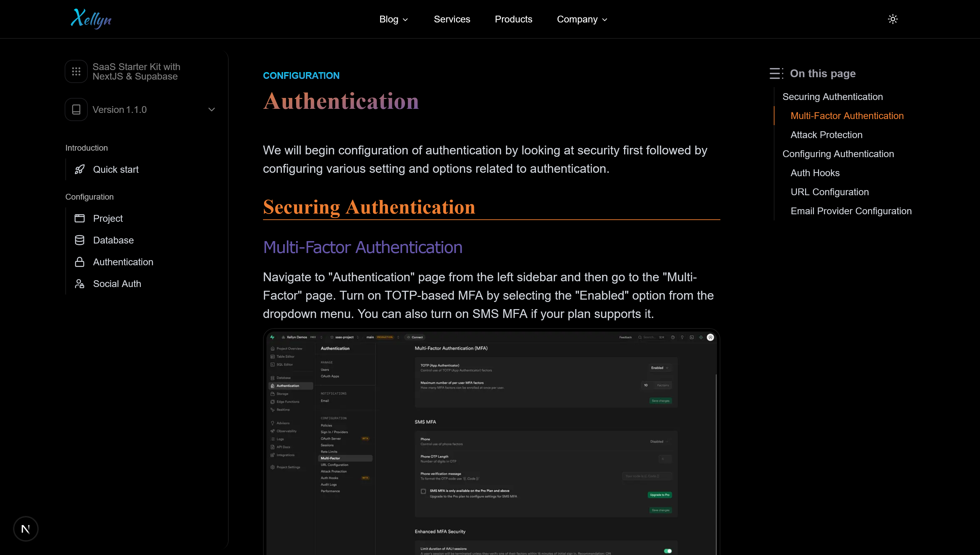The image size is (980, 555).
Task: Click the Multi-Factor Authentication heading
Action: [x=362, y=247]
